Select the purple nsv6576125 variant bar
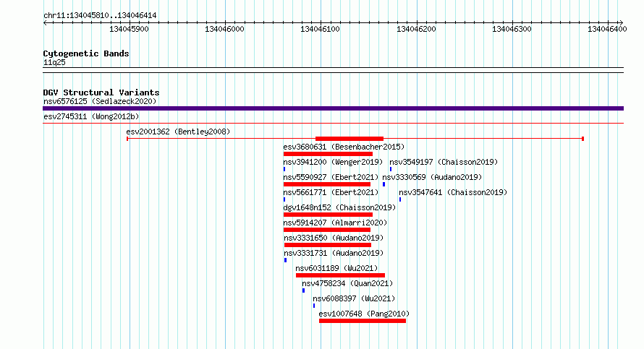The image size is (644, 349). (333, 108)
